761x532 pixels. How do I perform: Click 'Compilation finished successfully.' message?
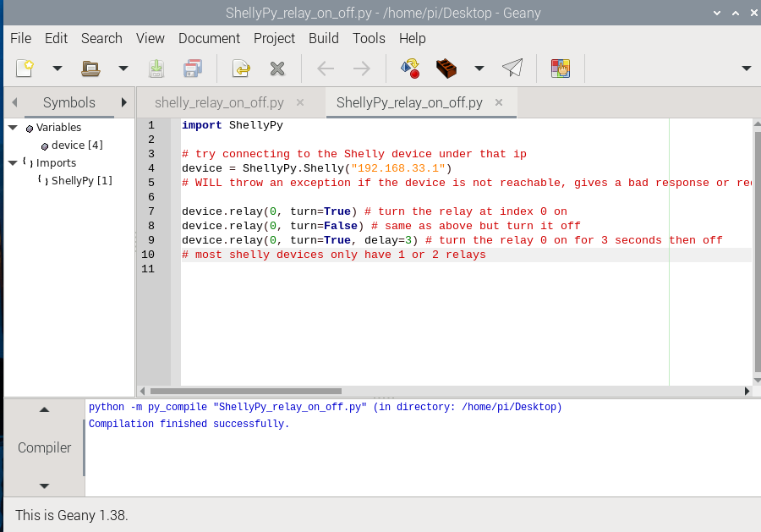pyautogui.click(x=189, y=424)
